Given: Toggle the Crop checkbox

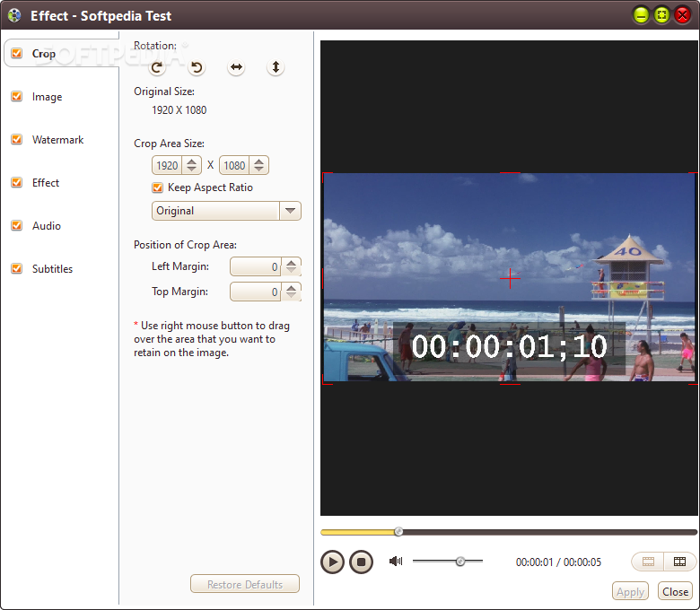Looking at the screenshot, I should click(x=16, y=53).
